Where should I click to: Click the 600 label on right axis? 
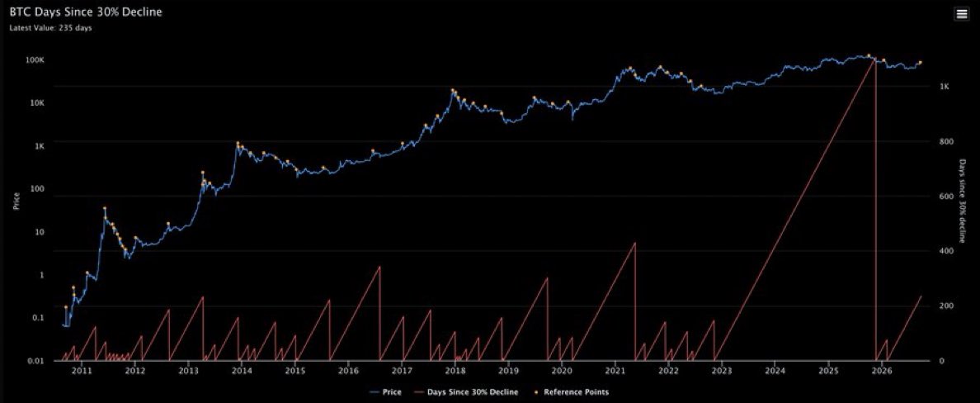(x=945, y=197)
